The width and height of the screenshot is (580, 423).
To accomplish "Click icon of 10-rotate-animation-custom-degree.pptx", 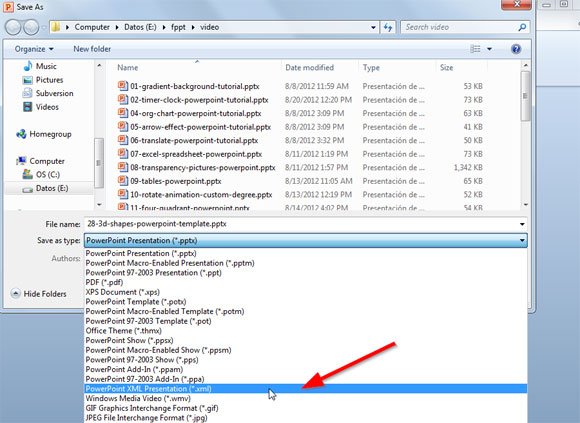I will pos(122,194).
